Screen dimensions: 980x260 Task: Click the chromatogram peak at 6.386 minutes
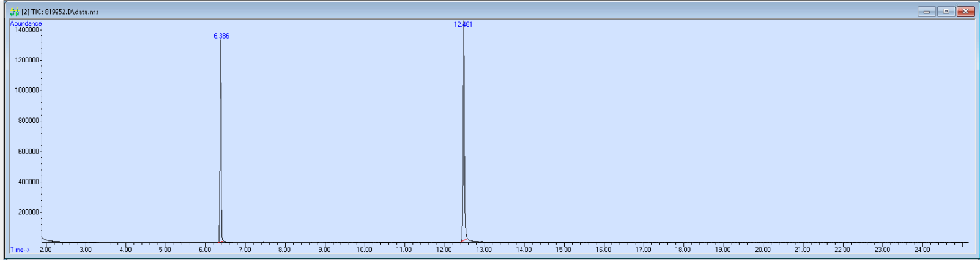tap(221, 141)
